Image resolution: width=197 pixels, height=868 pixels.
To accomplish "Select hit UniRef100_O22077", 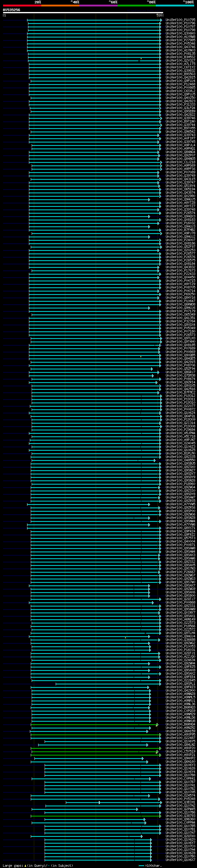I will (180, 406).
